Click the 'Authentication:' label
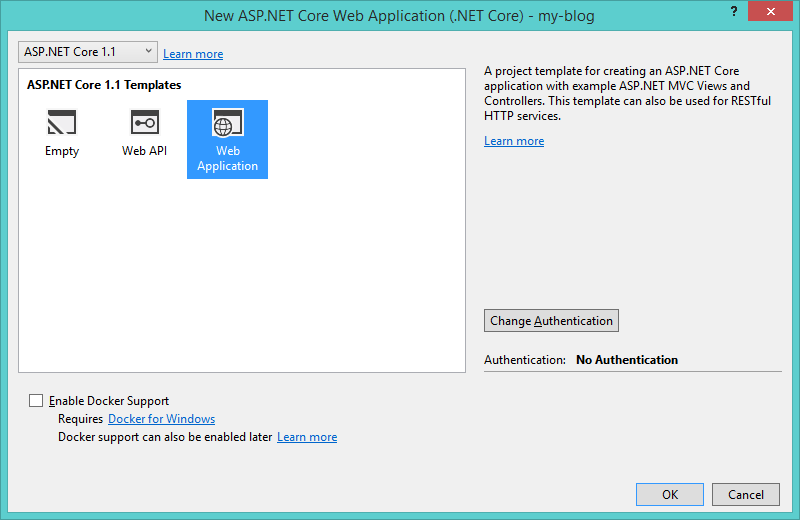Screen dimensions: 800x520 point(524,360)
